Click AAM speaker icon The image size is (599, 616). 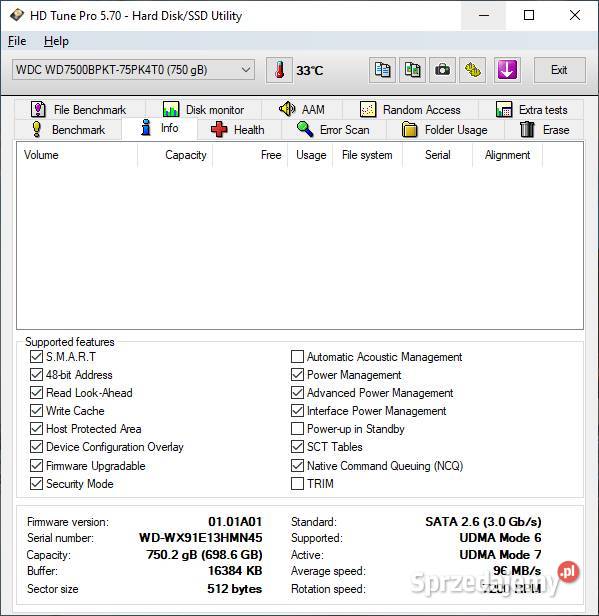click(x=287, y=109)
